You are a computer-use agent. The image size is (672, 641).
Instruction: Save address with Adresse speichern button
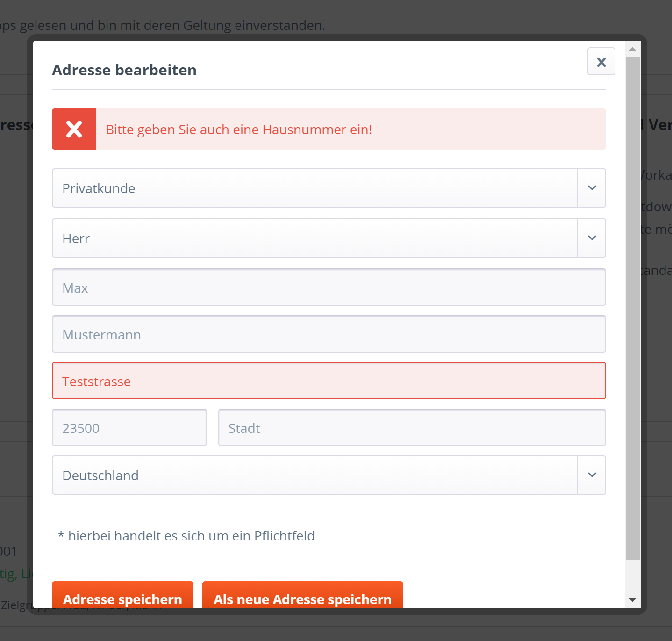122,595
